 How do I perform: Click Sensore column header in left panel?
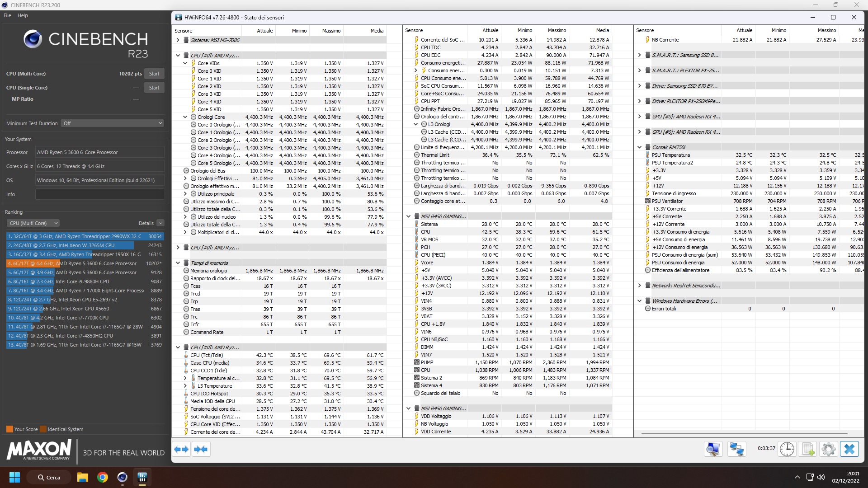tap(207, 31)
